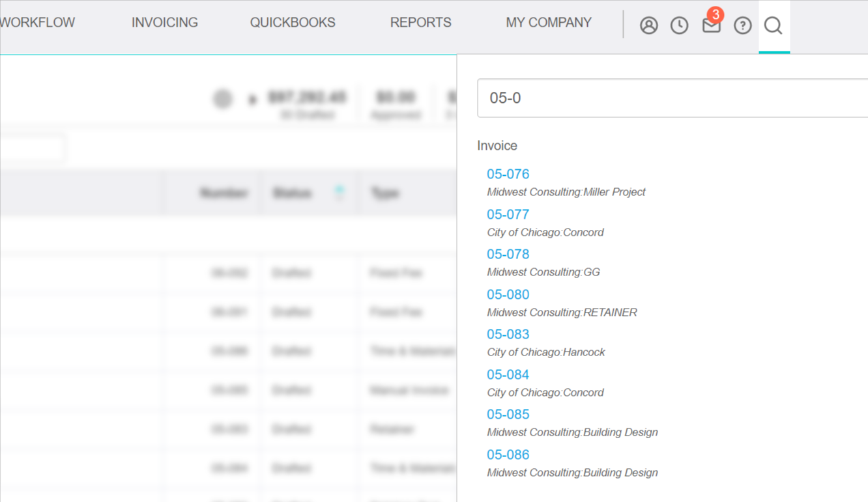Click the search field containing 05-0
868x502 pixels.
(673, 98)
